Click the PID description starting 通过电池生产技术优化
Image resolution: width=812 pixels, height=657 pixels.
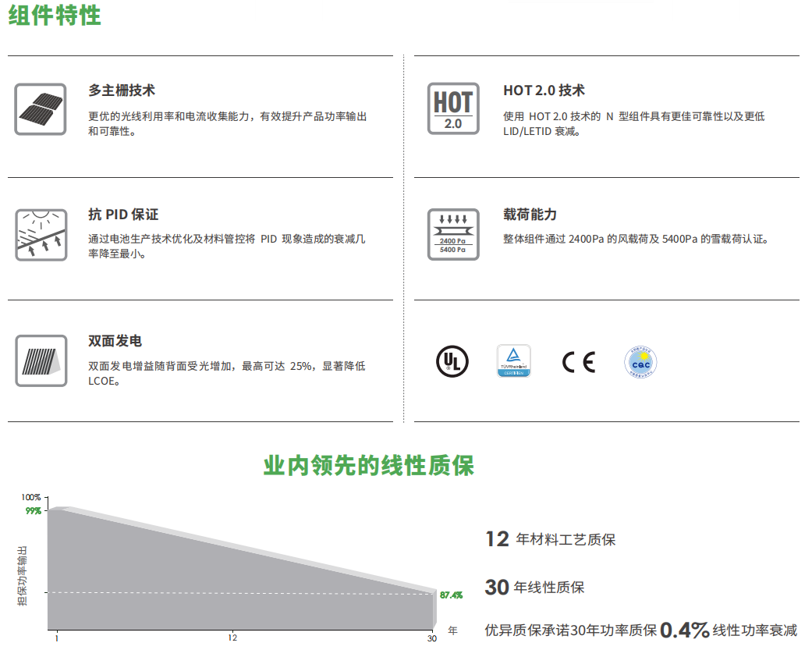pos(227,246)
